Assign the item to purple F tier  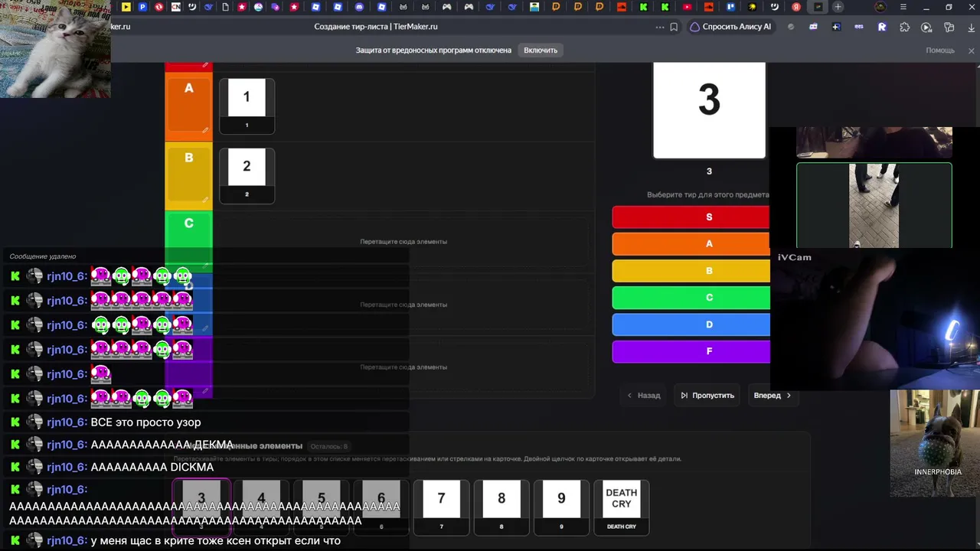tap(691, 351)
